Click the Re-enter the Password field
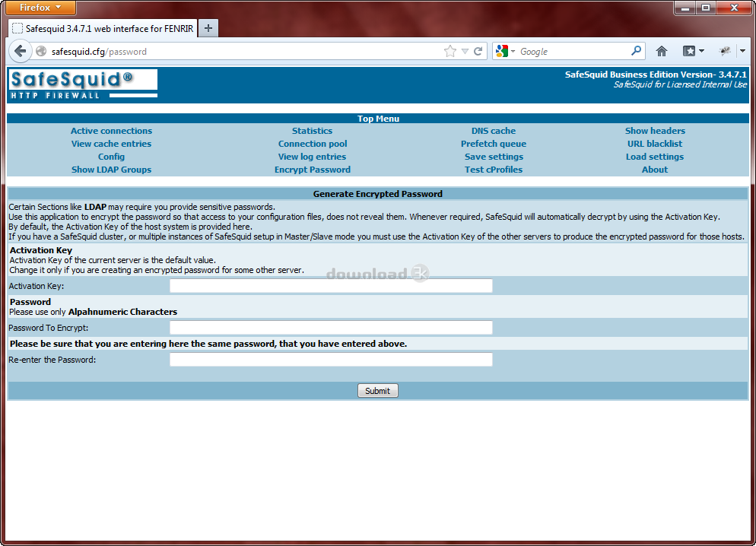756x546 pixels. tap(331, 360)
